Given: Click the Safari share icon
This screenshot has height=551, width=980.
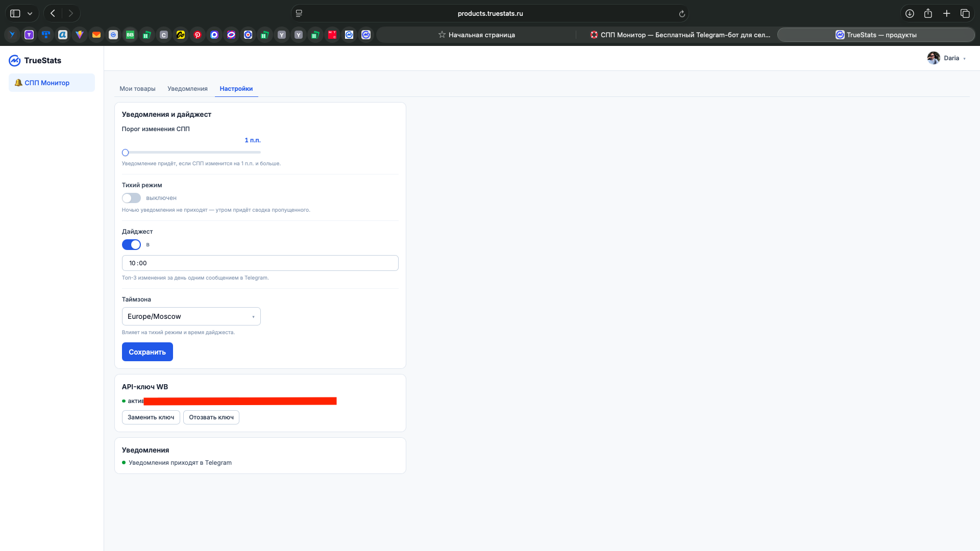Looking at the screenshot, I should (928, 14).
